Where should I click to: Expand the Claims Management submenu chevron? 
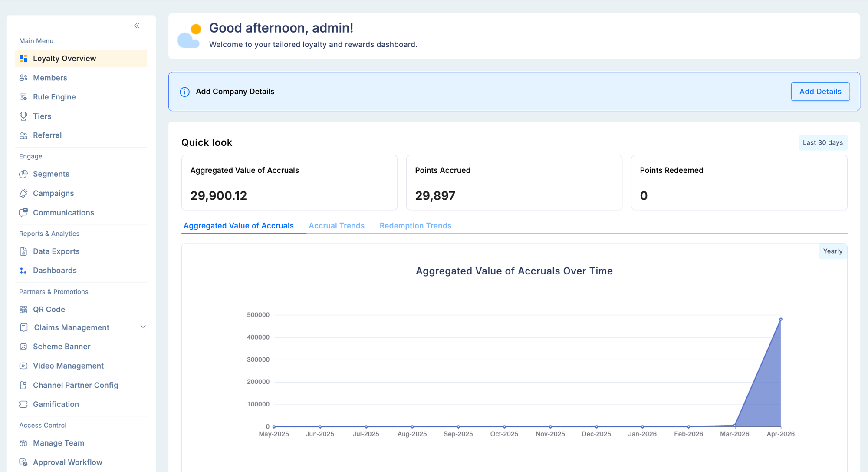coord(143,327)
